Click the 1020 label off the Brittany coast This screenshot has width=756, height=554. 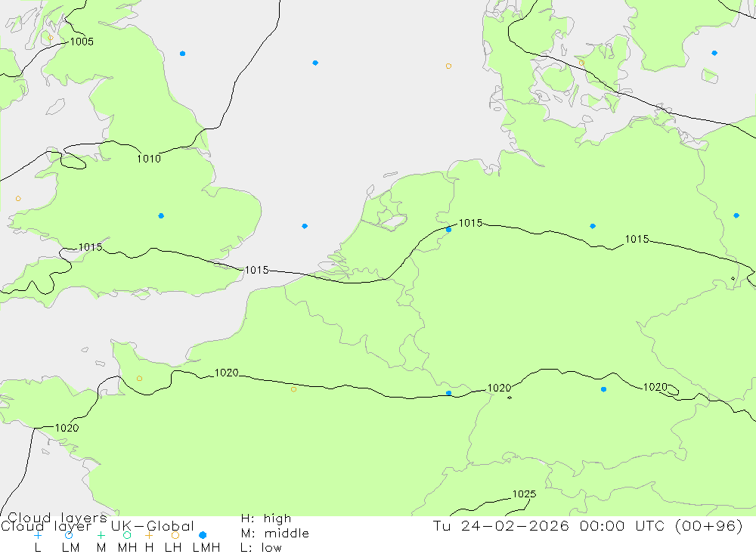coord(67,428)
